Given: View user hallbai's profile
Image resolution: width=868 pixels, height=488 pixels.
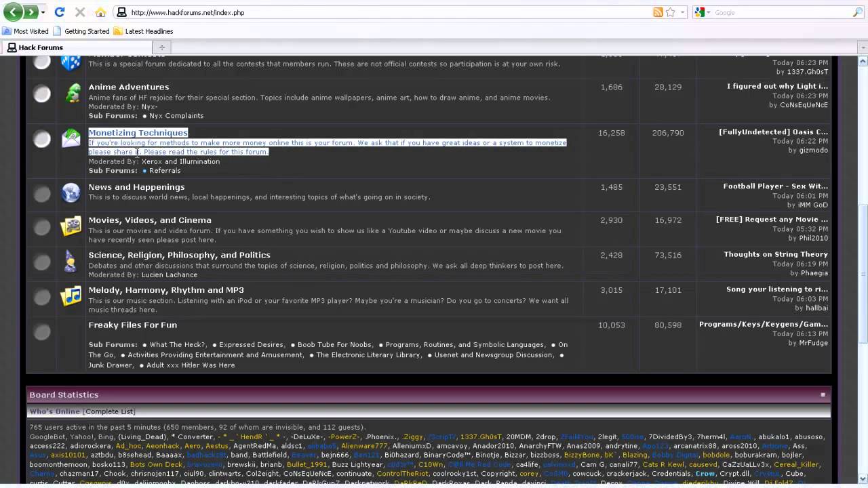Looking at the screenshot, I should pos(816,308).
